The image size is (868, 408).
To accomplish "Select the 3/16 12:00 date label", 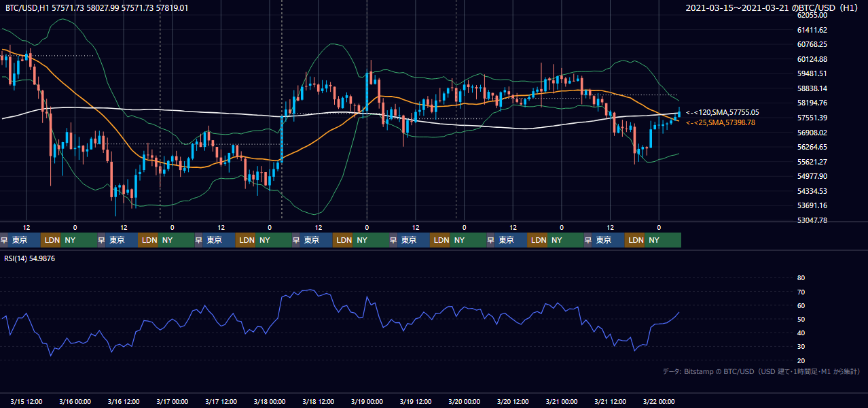I will tap(124, 401).
